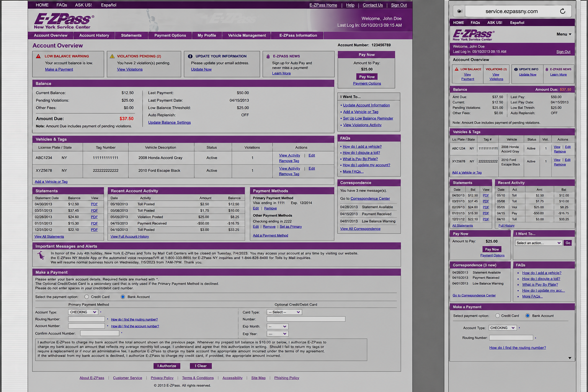Open the Vehicle Management tab
The width and height of the screenshot is (588, 392).
click(x=247, y=36)
